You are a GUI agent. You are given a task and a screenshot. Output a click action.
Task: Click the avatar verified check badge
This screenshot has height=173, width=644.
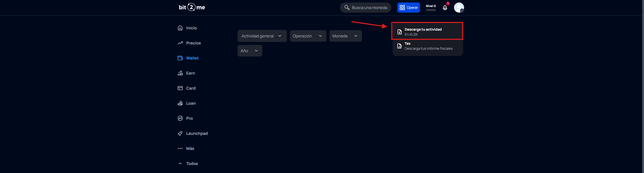point(462,11)
